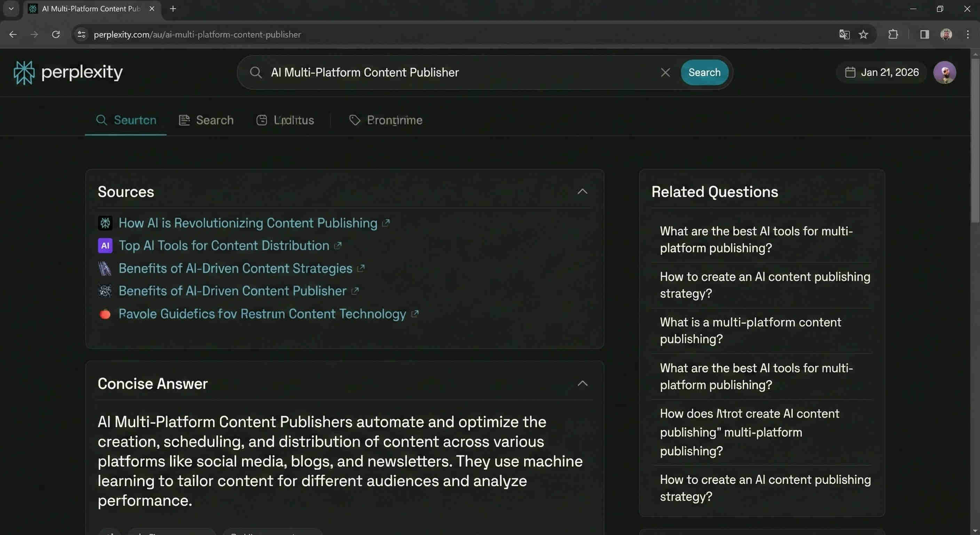The height and width of the screenshot is (535, 980).
Task: Open How AI is Revolutionizing Content Publishing
Action: (248, 223)
